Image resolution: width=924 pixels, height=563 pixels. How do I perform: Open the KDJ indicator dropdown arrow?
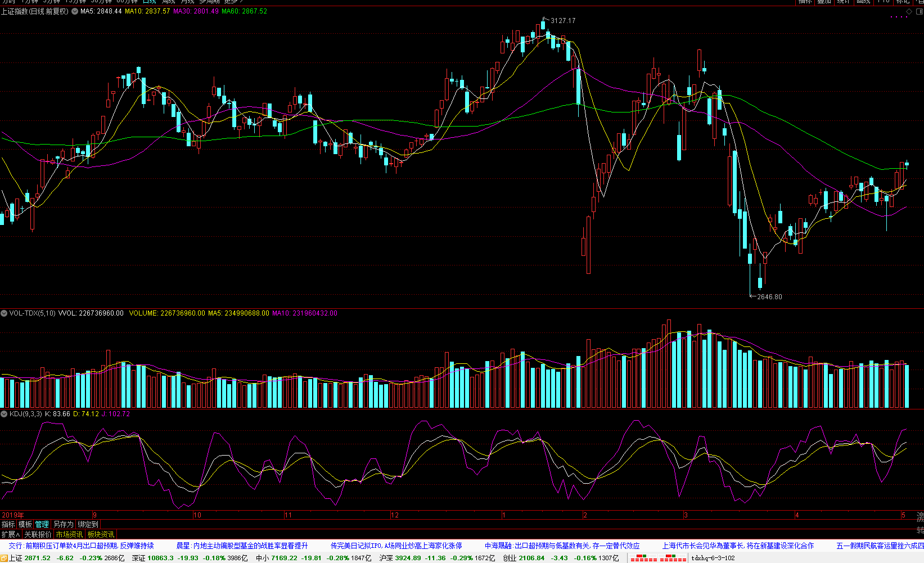(x=4, y=414)
